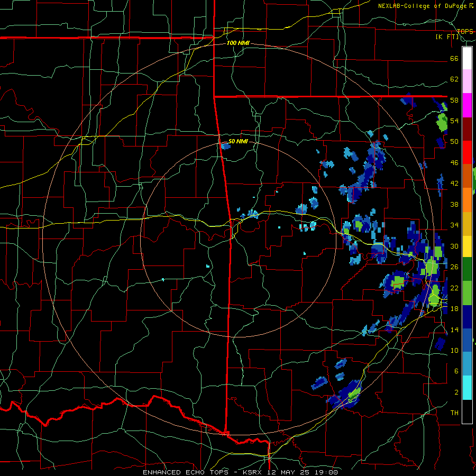Click the dark red legend swatch
This screenshot has width=476, height=476.
(467, 129)
